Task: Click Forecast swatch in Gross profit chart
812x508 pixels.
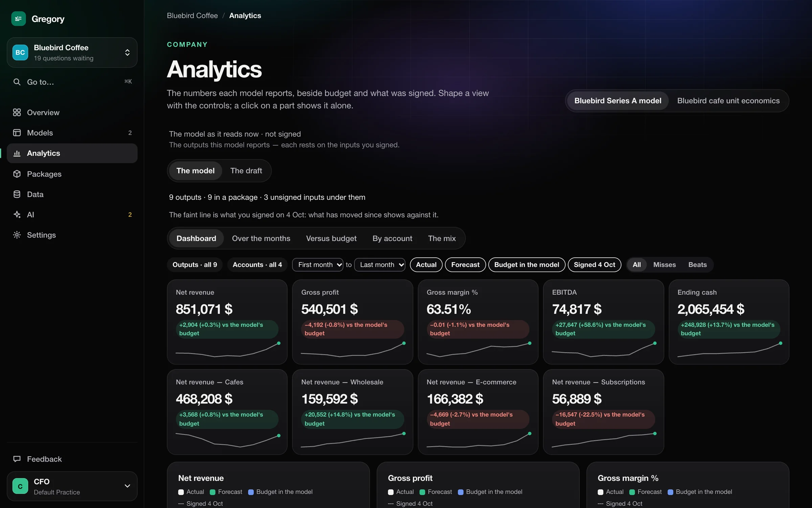Action: [422, 492]
